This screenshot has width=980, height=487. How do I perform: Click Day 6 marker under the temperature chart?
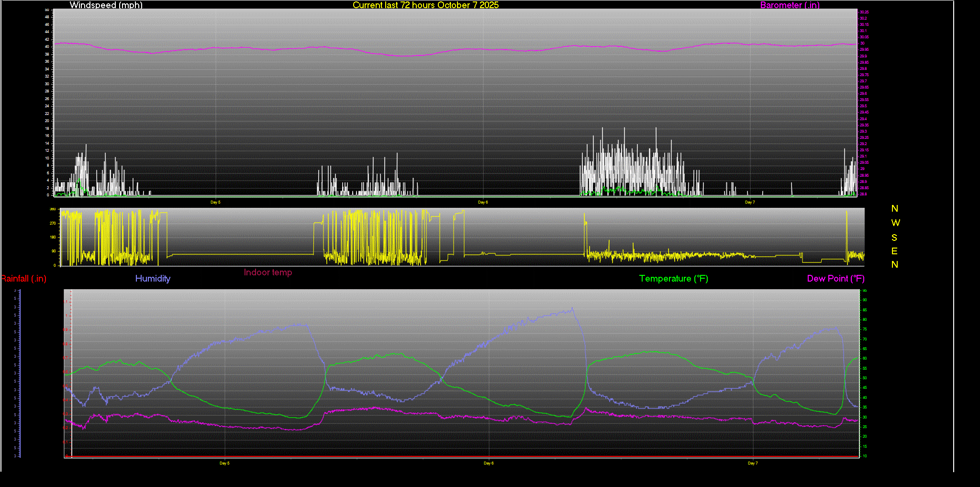click(x=488, y=463)
